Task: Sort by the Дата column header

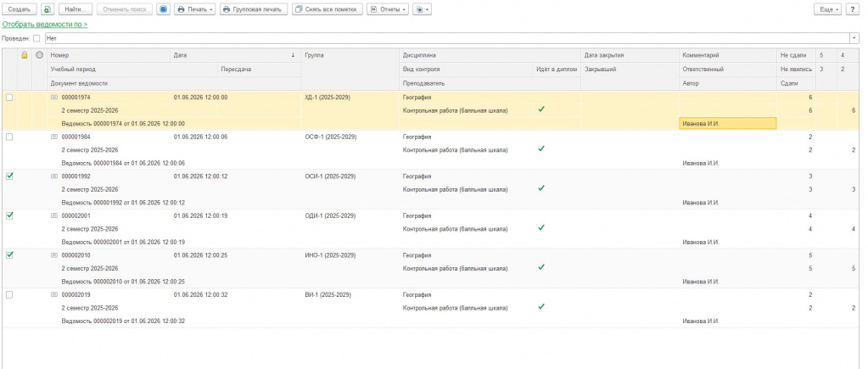Action: [x=233, y=55]
